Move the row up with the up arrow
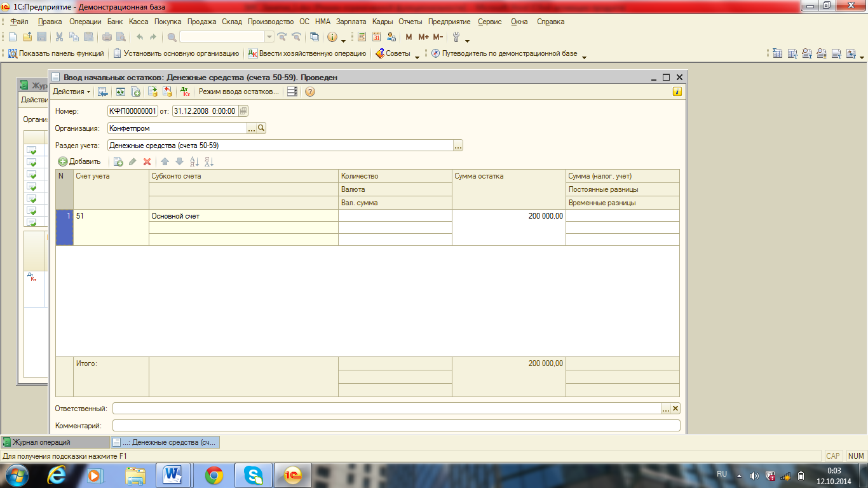This screenshot has height=488, width=868. pos(165,162)
